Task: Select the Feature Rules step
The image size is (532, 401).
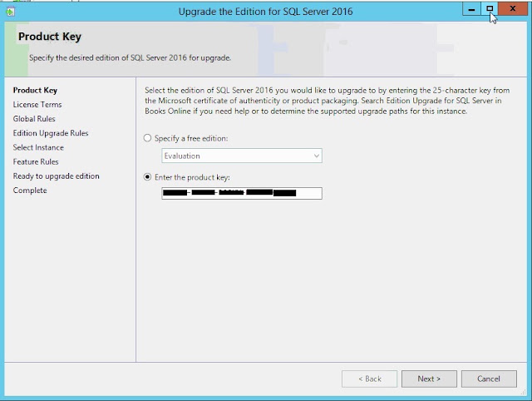Action: pyautogui.click(x=36, y=161)
